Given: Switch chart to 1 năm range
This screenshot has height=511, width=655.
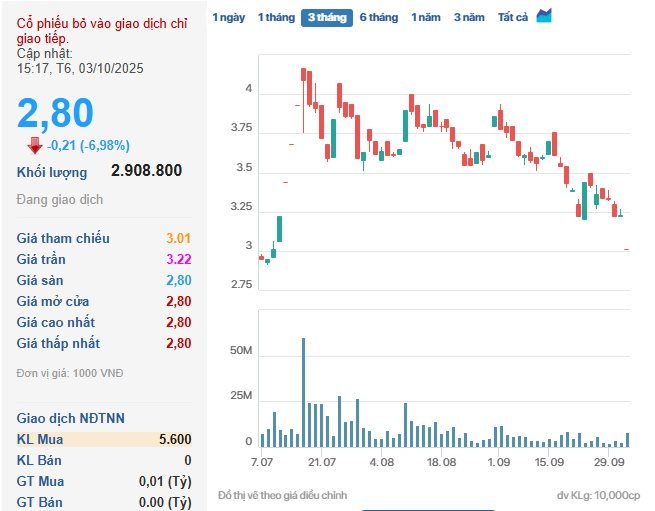Looking at the screenshot, I should coord(426,18).
